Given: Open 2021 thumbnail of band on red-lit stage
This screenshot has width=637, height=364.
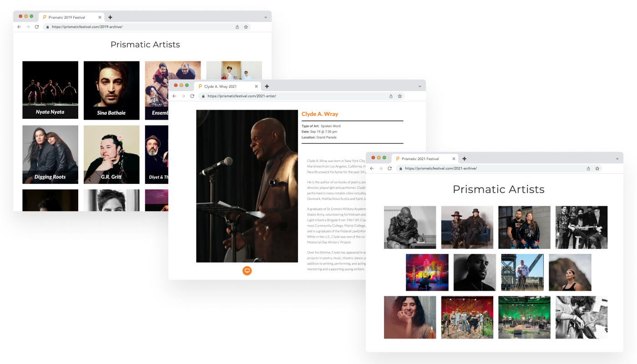Looking at the screenshot, I should pyautogui.click(x=467, y=318).
